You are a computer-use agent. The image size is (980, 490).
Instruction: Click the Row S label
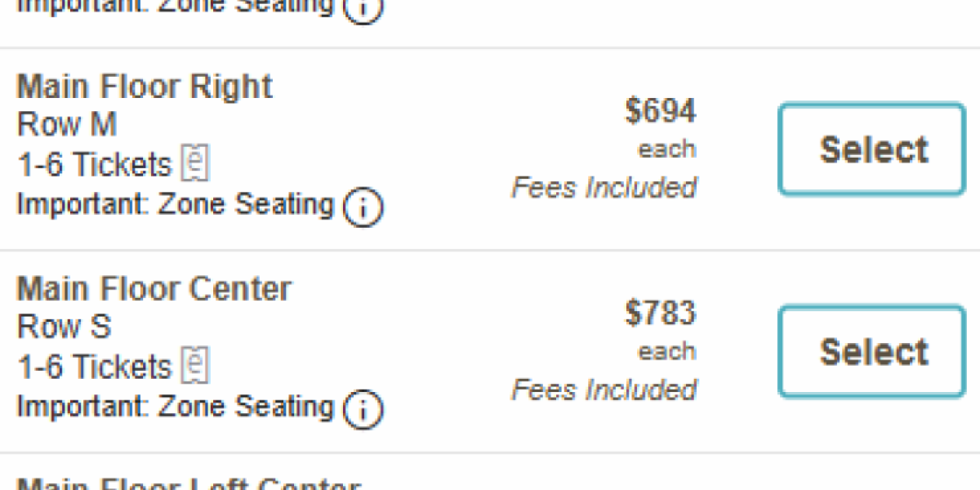(x=64, y=327)
